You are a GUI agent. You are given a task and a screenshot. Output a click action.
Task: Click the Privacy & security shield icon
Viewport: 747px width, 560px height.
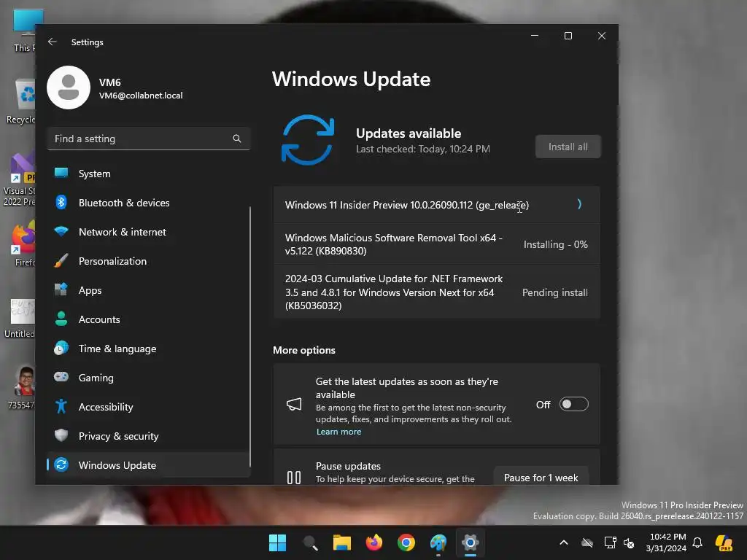pyautogui.click(x=61, y=436)
